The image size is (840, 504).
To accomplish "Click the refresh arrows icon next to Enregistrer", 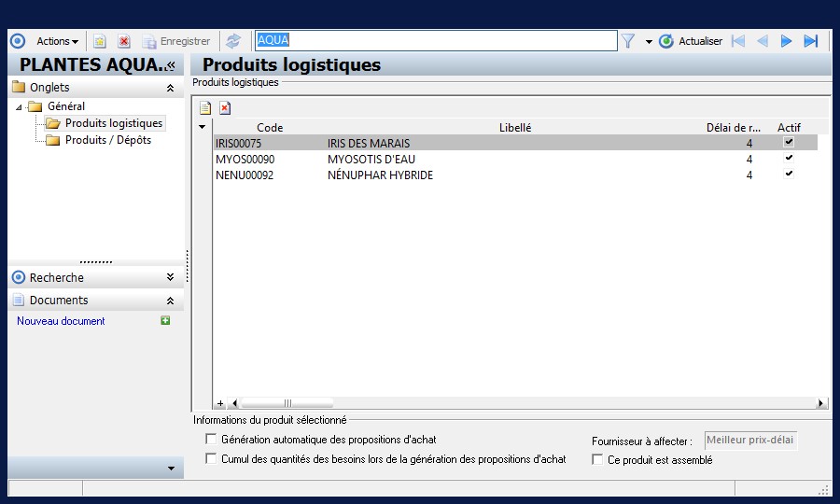I will pos(233,41).
